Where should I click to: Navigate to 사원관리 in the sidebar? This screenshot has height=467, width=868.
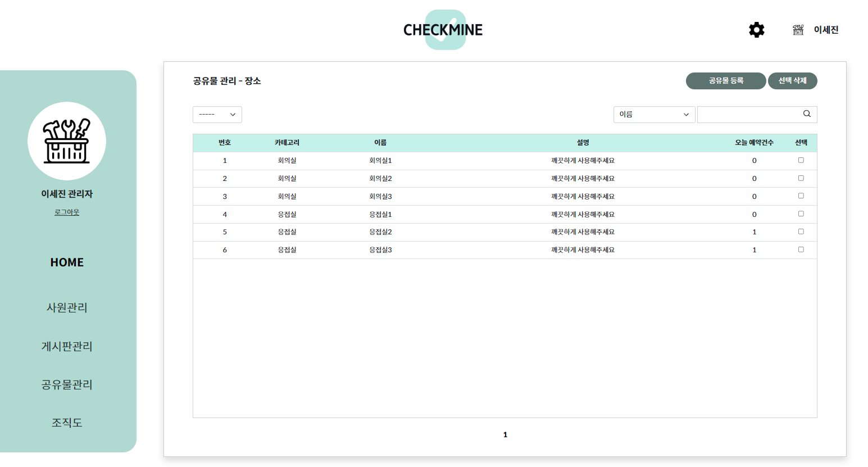(67, 307)
